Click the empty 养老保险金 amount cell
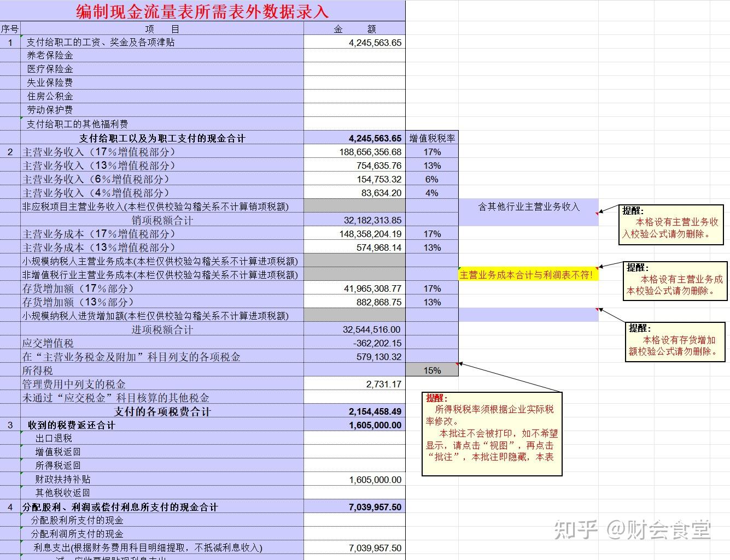The width and height of the screenshot is (730, 560). tap(354, 55)
